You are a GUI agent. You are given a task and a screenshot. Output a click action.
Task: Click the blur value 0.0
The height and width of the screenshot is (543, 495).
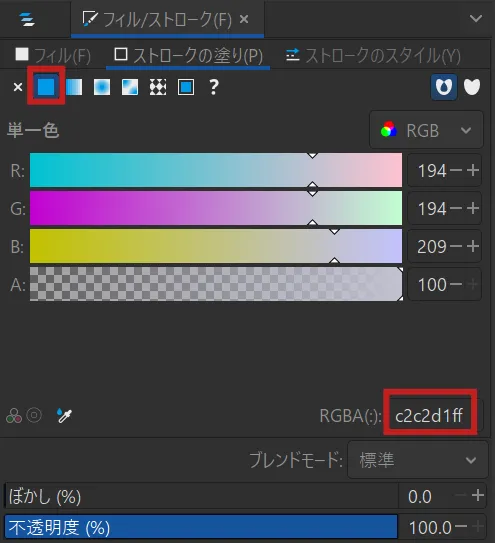coord(419,497)
